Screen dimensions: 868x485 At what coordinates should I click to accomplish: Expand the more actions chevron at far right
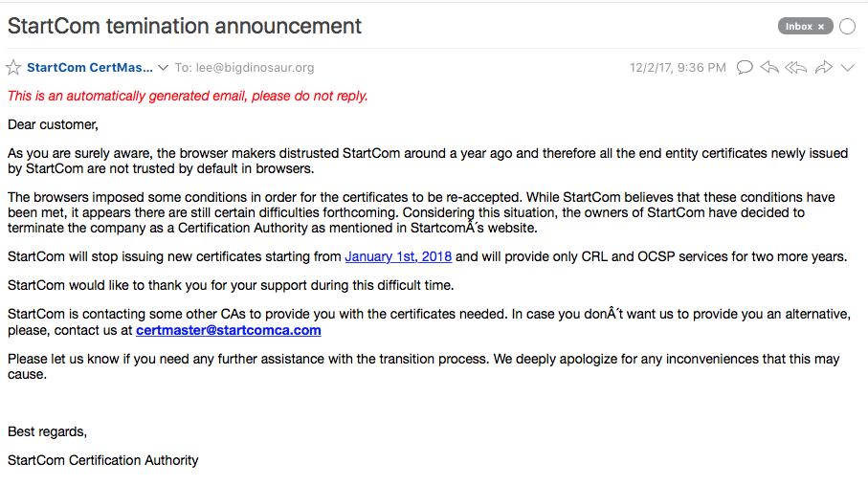coord(847,68)
